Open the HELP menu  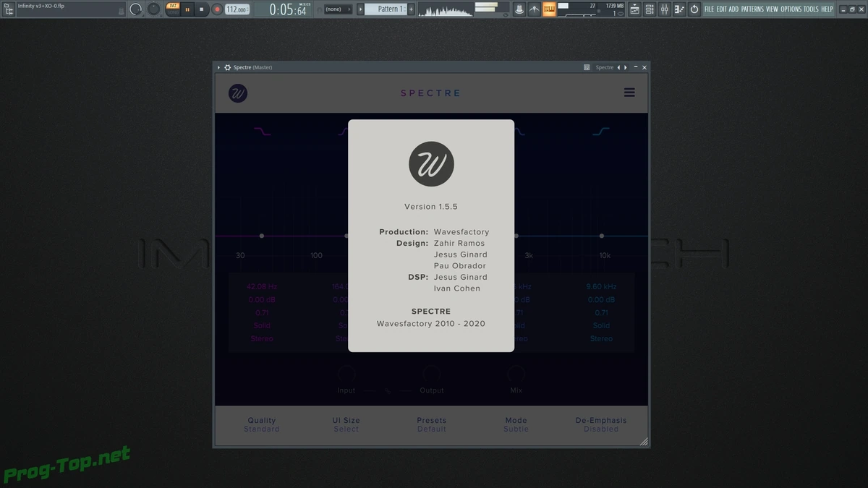(827, 9)
